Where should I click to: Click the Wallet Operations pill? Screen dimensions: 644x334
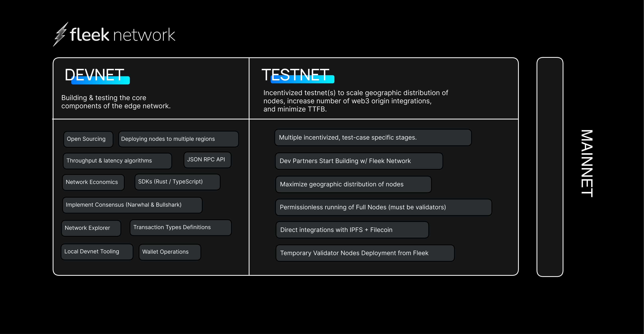coord(170,252)
